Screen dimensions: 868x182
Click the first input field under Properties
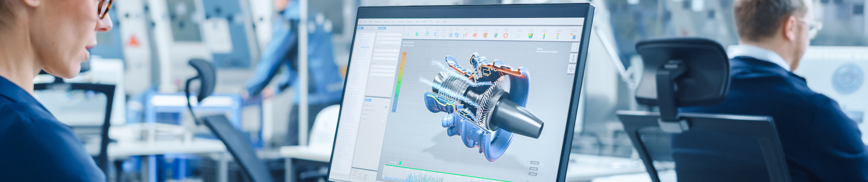(390, 36)
